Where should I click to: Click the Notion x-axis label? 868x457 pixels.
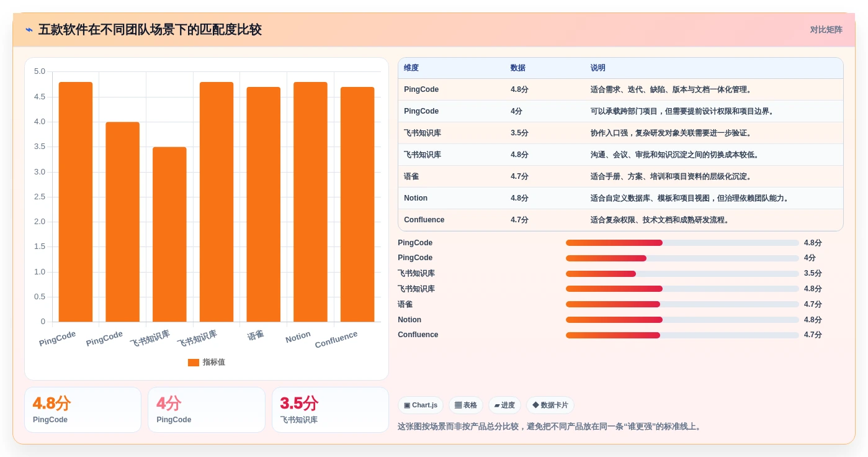pos(298,337)
